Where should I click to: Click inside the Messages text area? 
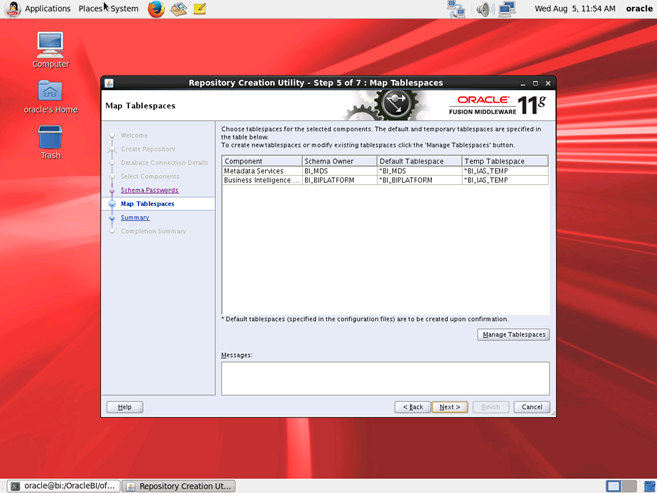385,379
